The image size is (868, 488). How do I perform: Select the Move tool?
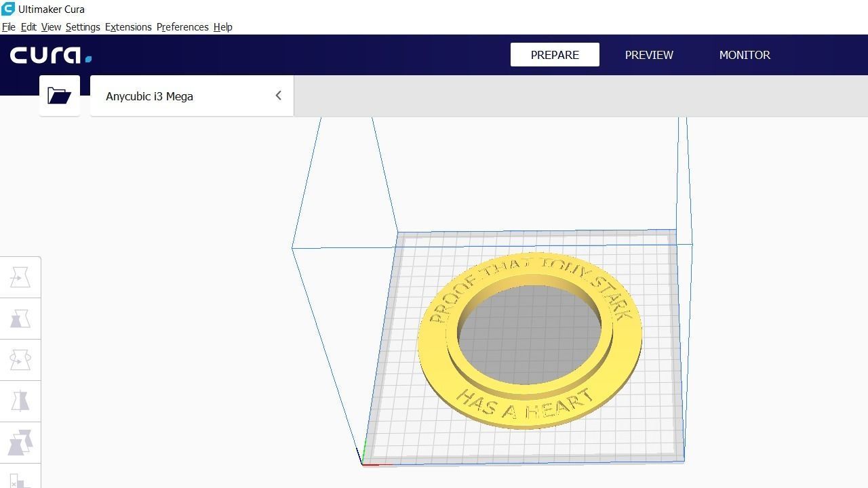point(20,277)
